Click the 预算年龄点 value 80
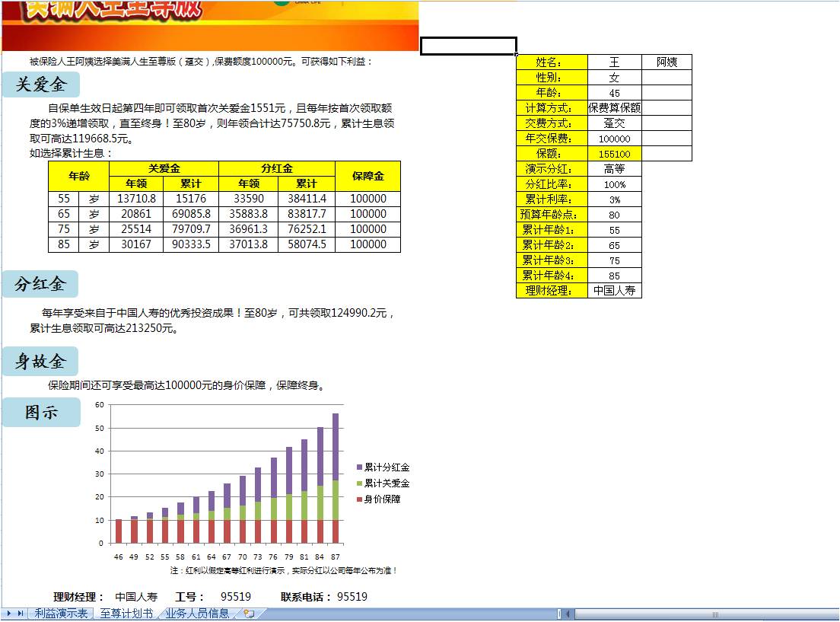This screenshot has height=622, width=840. pos(615,215)
